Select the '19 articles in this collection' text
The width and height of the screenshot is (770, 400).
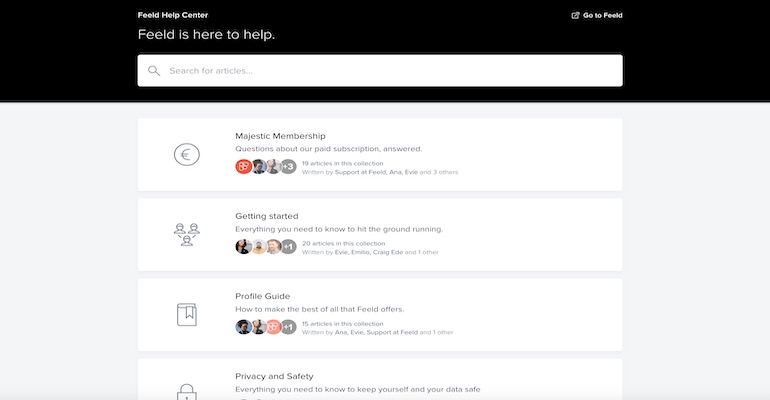click(x=343, y=163)
